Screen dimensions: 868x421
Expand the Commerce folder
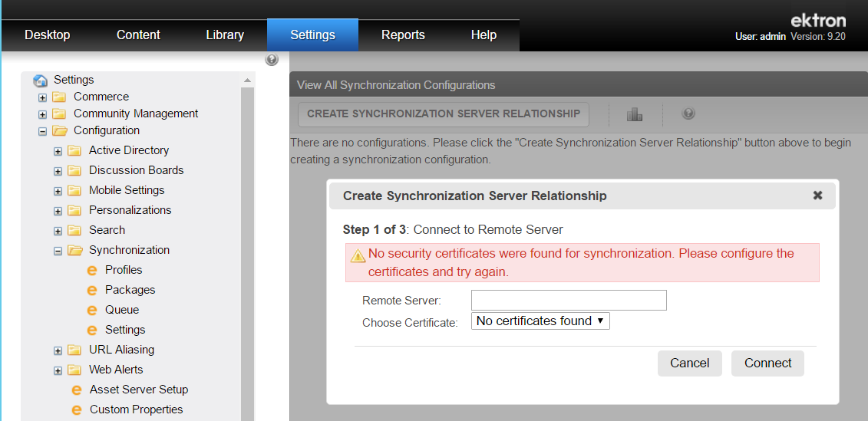43,98
